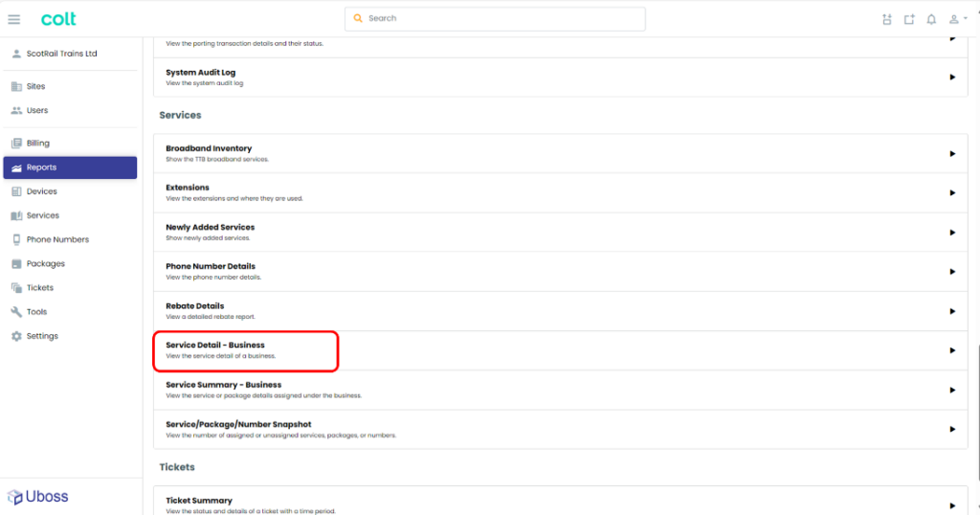Expand the Service/Package/Number Snapshot arrow
This screenshot has height=515, width=980.
coord(952,430)
